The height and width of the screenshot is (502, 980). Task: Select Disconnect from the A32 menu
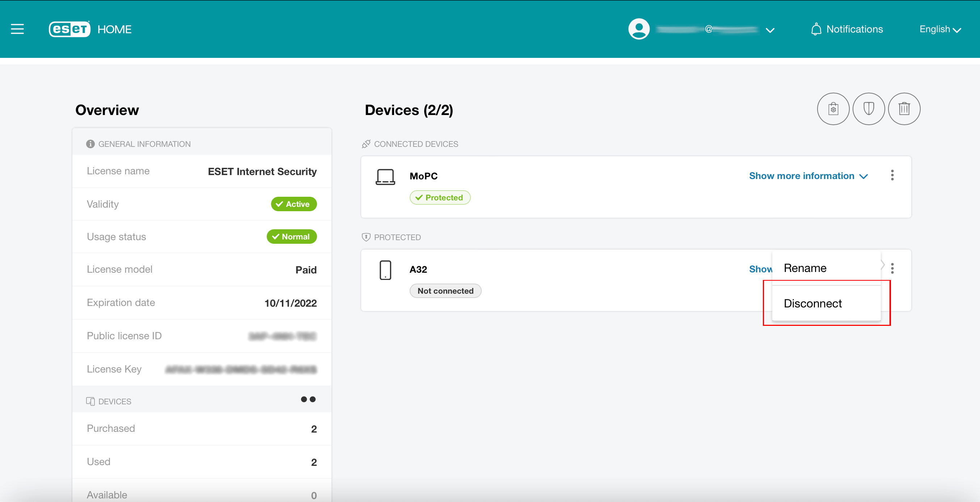point(826,303)
